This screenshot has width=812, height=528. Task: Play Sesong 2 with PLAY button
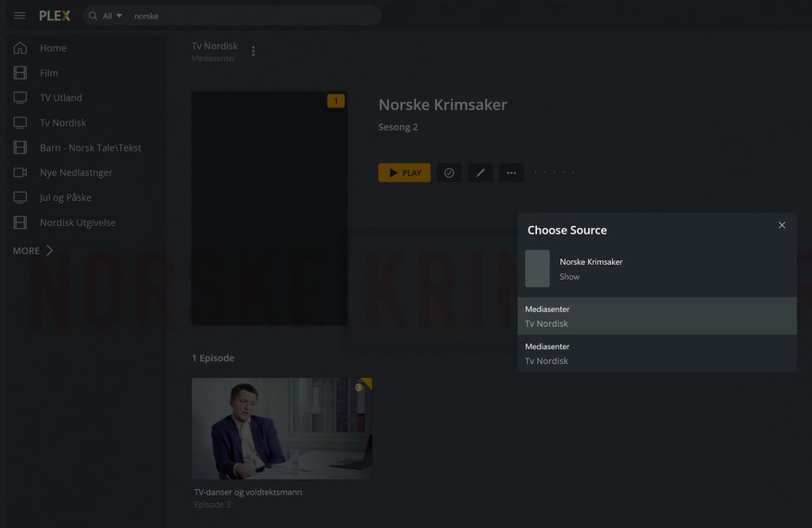tap(405, 172)
